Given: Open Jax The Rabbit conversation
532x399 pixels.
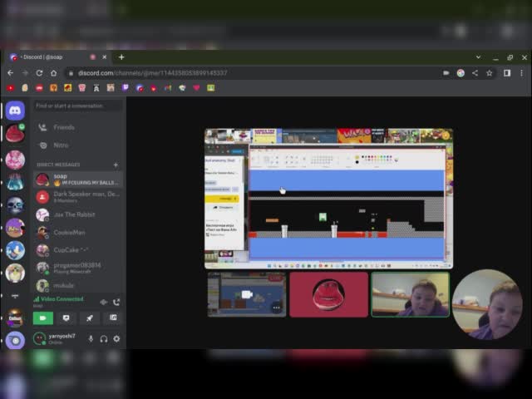Looking at the screenshot, I should pyautogui.click(x=78, y=214).
